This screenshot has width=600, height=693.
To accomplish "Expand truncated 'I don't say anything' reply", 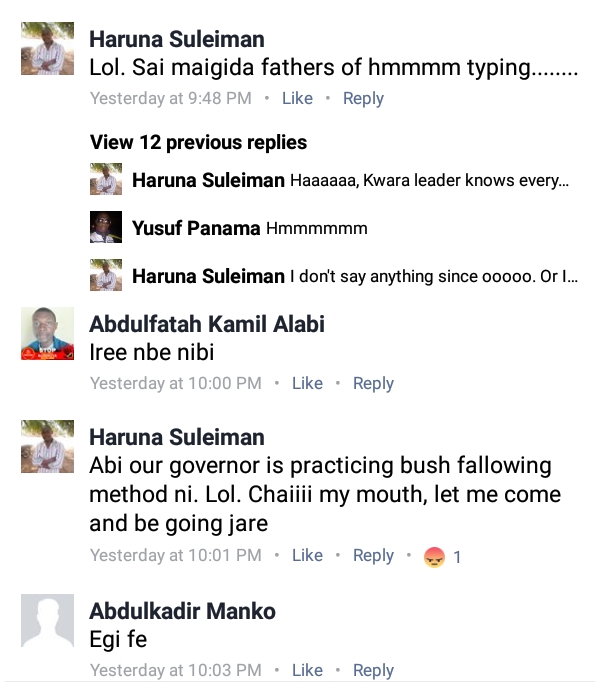I will [x=433, y=276].
